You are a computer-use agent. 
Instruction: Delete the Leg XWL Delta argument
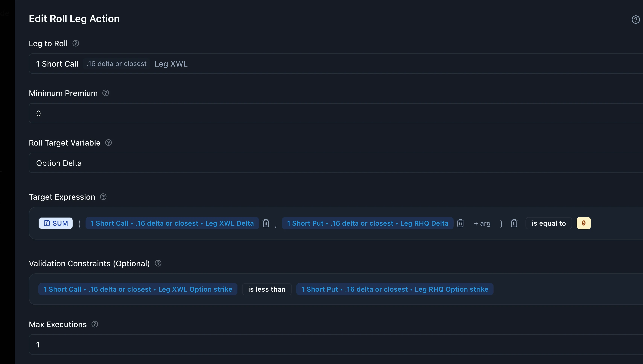point(266,223)
